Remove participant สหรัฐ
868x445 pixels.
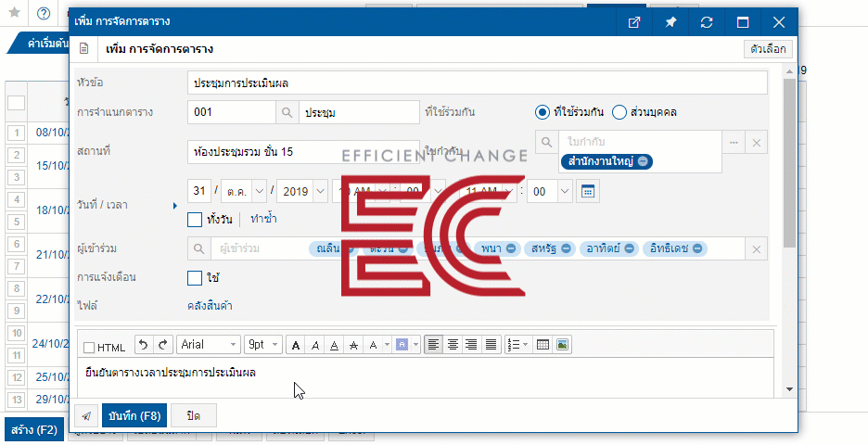566,248
